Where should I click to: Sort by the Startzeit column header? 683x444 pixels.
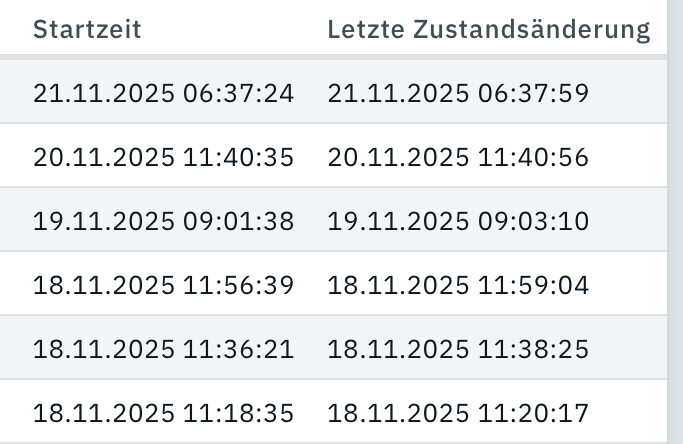[x=87, y=29]
